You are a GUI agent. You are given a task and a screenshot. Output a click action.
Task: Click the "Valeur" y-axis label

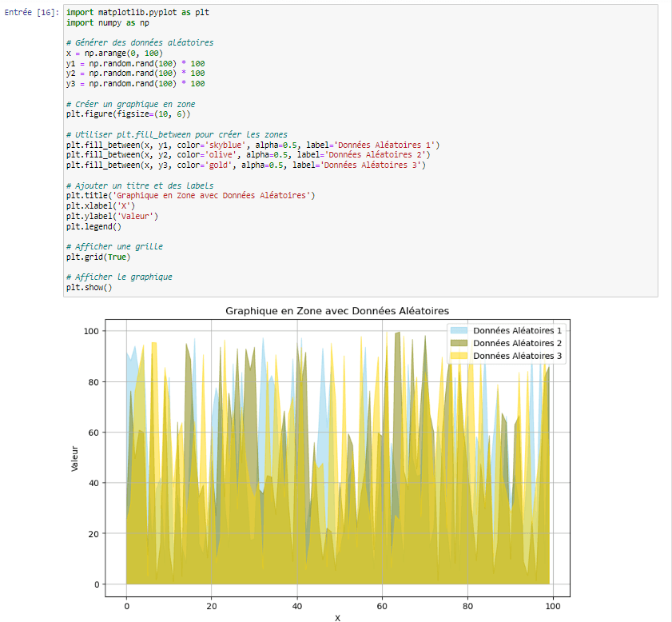point(75,457)
